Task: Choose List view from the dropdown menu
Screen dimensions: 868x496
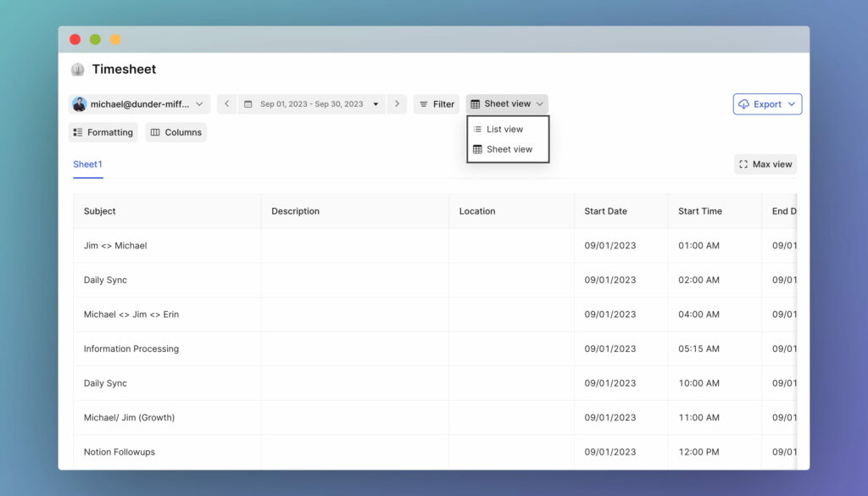Action: (x=508, y=129)
